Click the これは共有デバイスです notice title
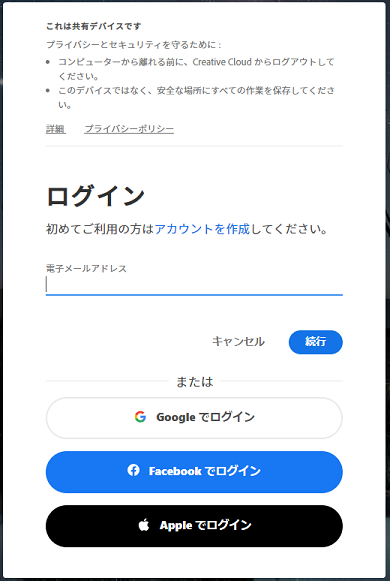Screen dimensions: 390x581 [x=93, y=27]
